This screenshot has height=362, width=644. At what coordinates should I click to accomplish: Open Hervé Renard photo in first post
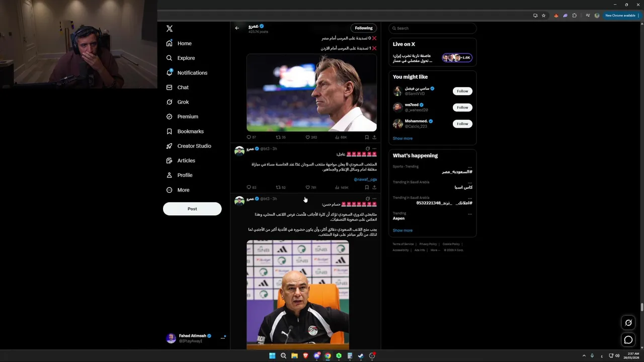pyautogui.click(x=311, y=93)
